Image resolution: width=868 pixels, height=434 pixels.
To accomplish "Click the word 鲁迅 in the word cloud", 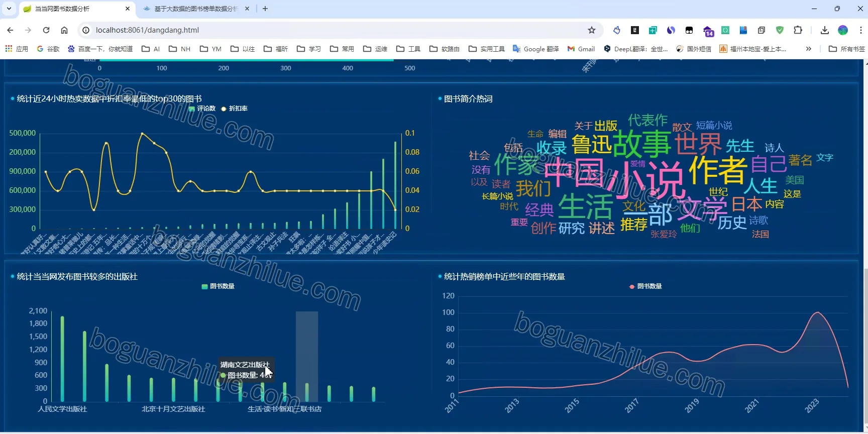I will click(592, 145).
